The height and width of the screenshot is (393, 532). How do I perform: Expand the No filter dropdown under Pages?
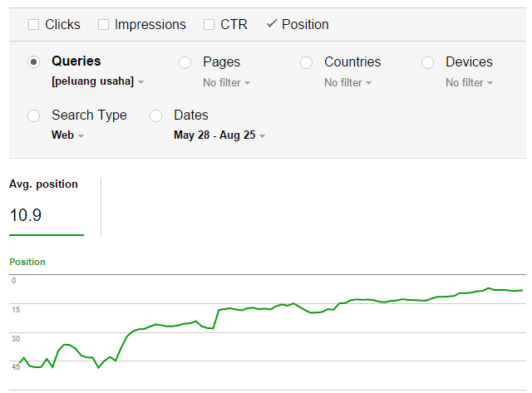coord(226,82)
